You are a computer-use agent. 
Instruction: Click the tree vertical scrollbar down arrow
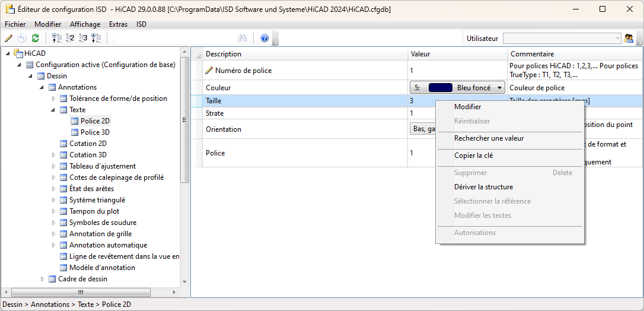tap(184, 282)
